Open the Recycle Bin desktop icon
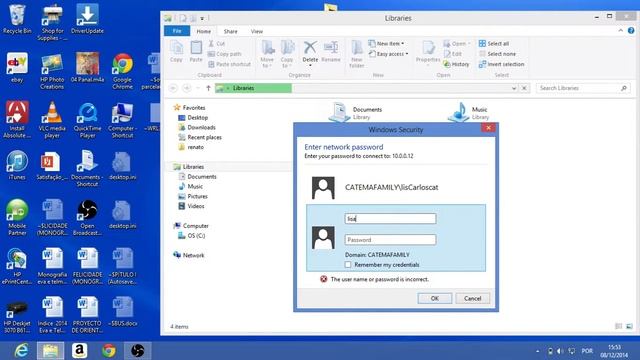Image resolution: width=640 pixels, height=360 pixels. 17,19
